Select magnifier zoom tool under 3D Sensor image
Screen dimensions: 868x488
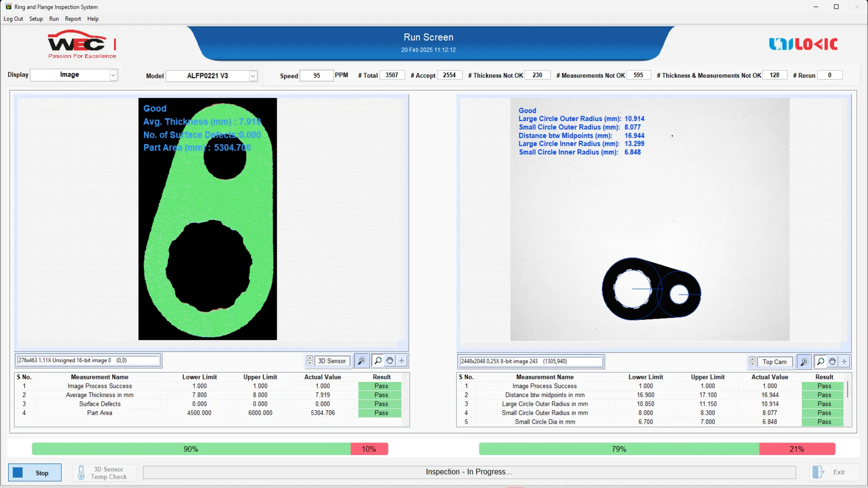(x=378, y=361)
